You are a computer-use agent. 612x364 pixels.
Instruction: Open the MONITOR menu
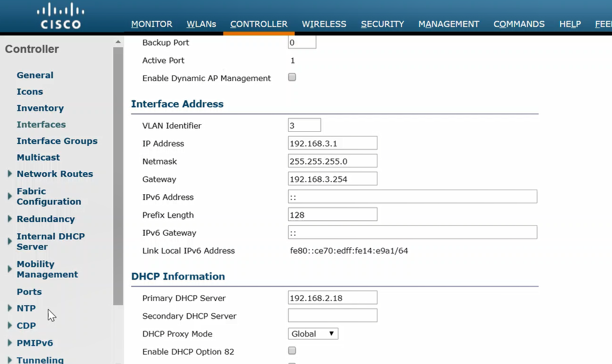[x=152, y=24]
